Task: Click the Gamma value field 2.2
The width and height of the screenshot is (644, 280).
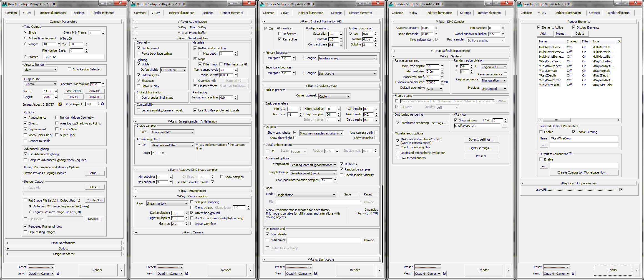Action: [178, 224]
